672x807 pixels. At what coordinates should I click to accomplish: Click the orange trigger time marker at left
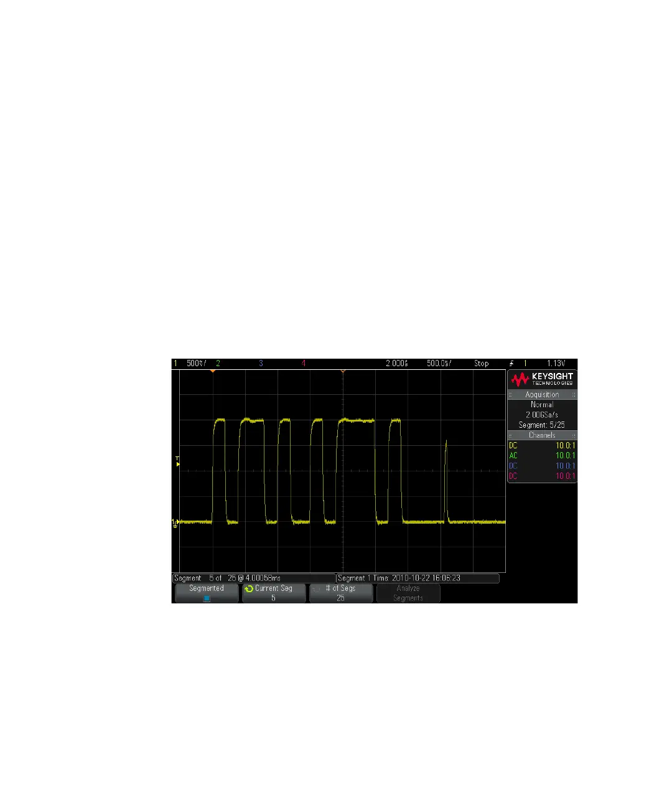[212, 372]
